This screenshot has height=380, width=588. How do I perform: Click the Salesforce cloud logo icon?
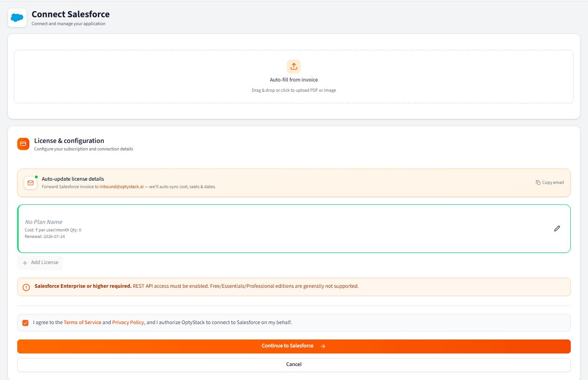(x=17, y=18)
